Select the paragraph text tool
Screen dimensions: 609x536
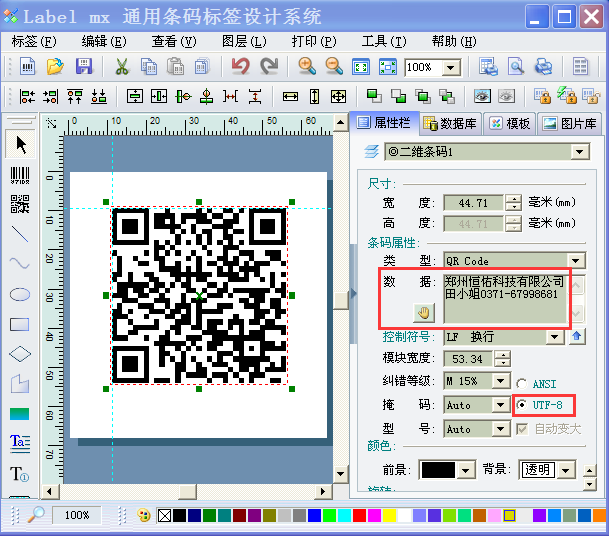click(x=20, y=444)
